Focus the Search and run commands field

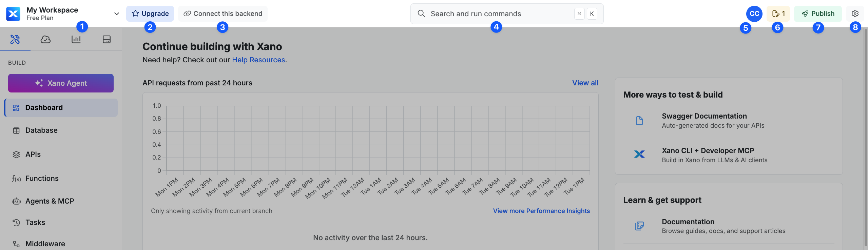507,14
